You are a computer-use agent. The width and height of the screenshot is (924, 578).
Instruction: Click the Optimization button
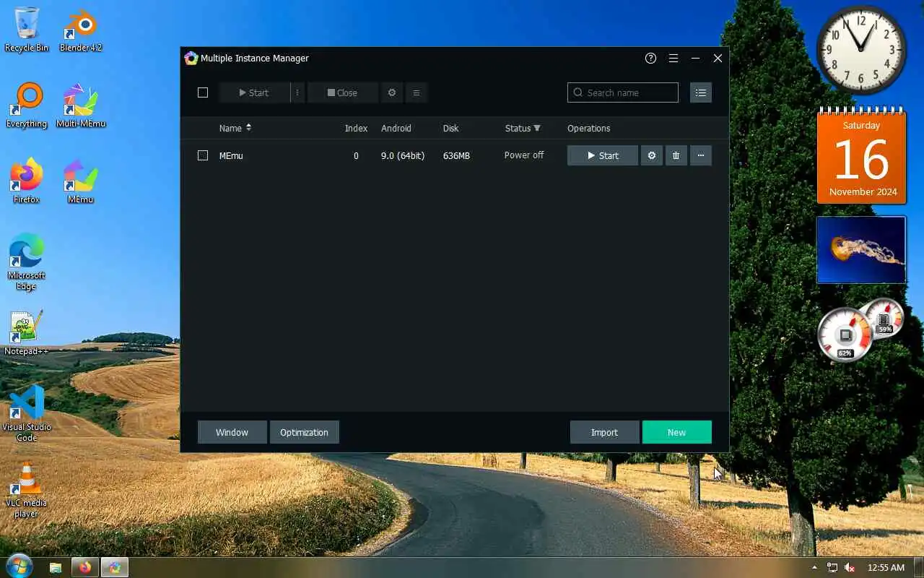[304, 432]
